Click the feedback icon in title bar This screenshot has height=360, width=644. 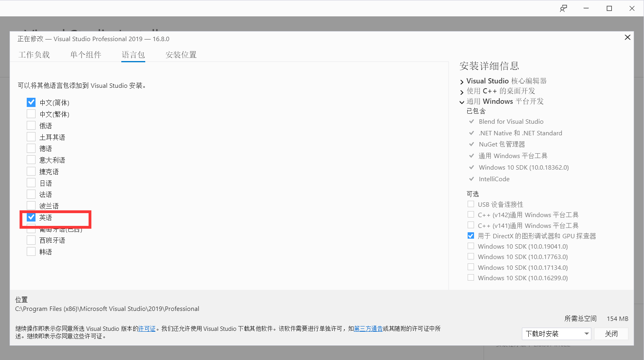coord(563,8)
